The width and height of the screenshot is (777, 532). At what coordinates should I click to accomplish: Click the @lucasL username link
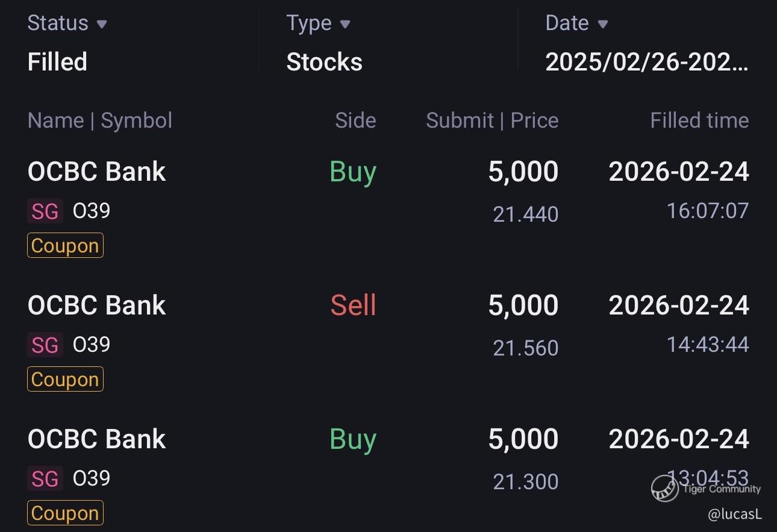(x=735, y=514)
